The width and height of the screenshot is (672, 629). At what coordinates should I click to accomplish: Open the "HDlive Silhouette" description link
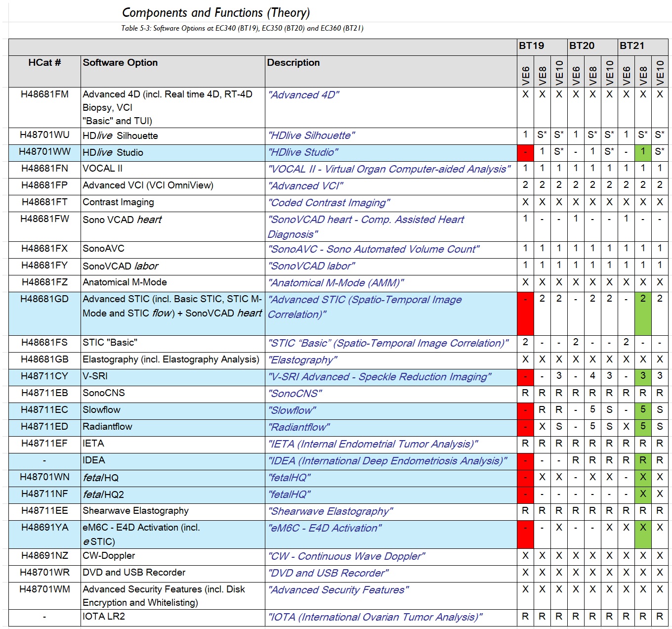click(x=311, y=135)
